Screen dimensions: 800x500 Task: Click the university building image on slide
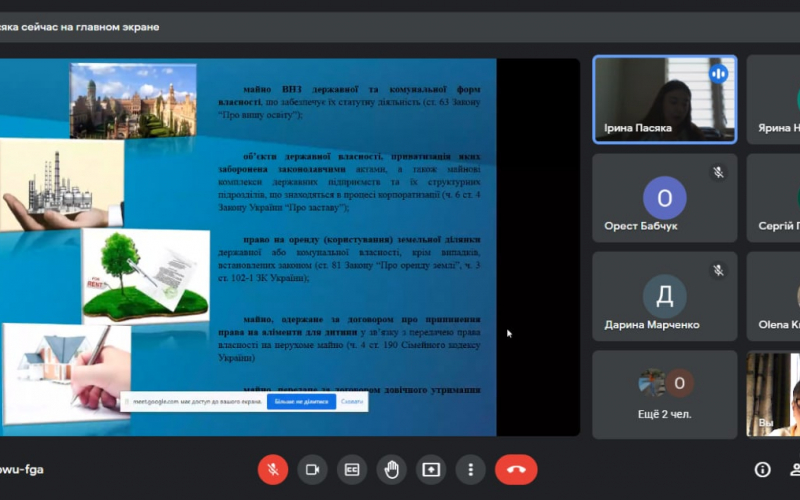133,101
